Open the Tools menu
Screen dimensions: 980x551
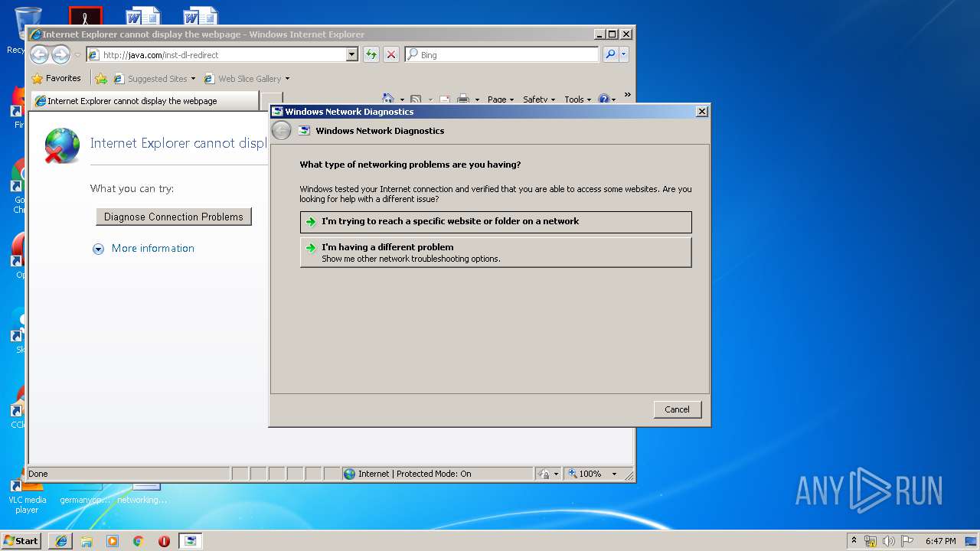pos(577,99)
